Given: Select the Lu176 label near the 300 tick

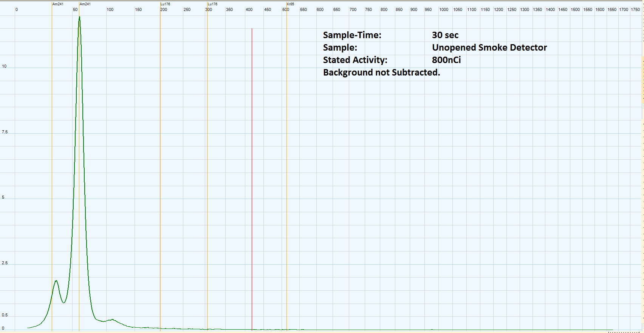Looking at the screenshot, I should pyautogui.click(x=213, y=4).
